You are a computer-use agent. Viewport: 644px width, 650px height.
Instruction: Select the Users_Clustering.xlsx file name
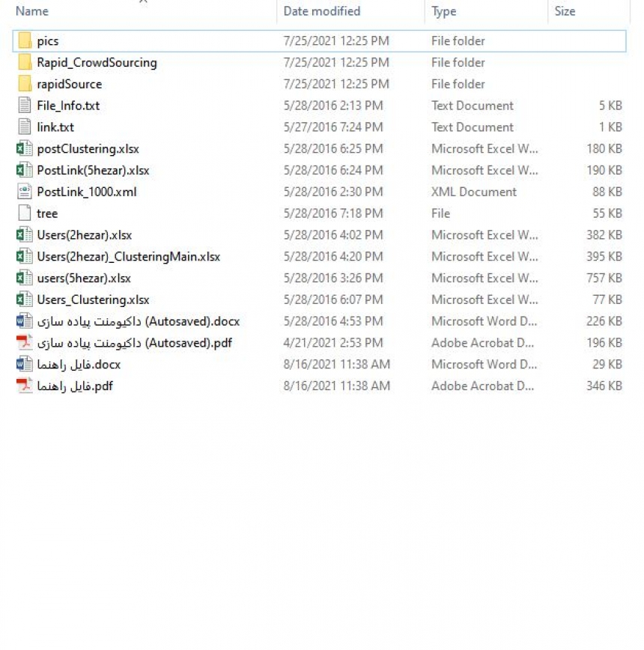pos(94,300)
